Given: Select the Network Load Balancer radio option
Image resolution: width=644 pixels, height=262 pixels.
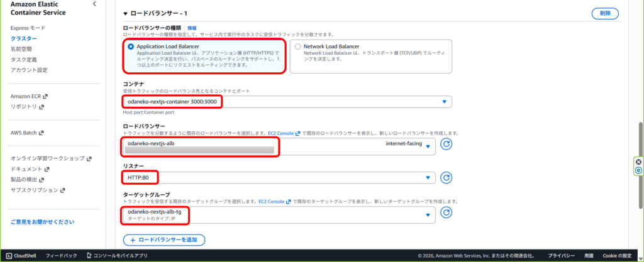Looking at the screenshot, I should [x=297, y=46].
